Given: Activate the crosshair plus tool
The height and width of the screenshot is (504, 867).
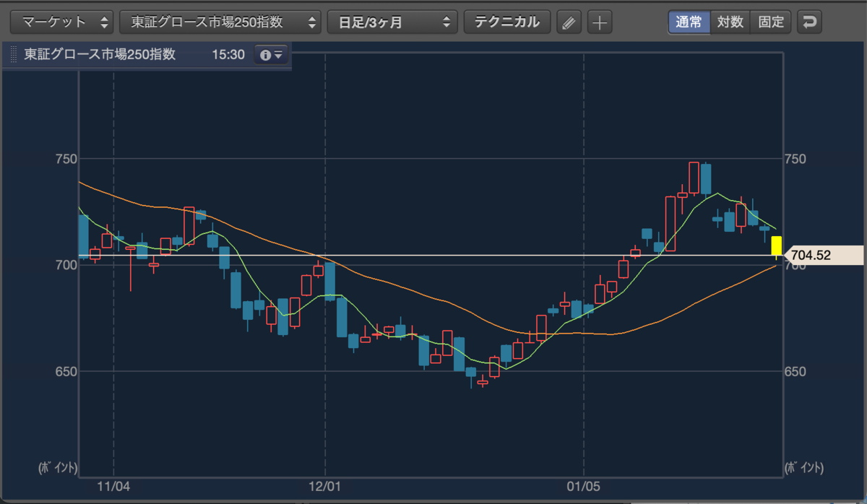Looking at the screenshot, I should [x=599, y=22].
